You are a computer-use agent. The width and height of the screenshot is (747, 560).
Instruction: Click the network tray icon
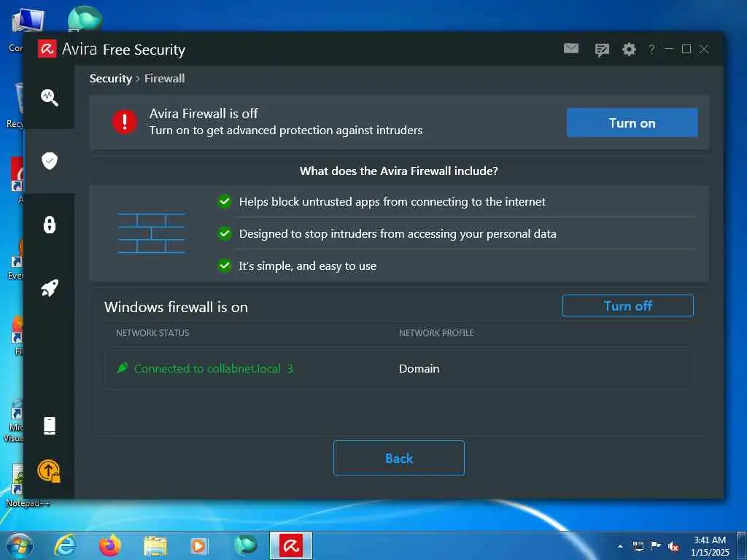pyautogui.click(x=638, y=546)
